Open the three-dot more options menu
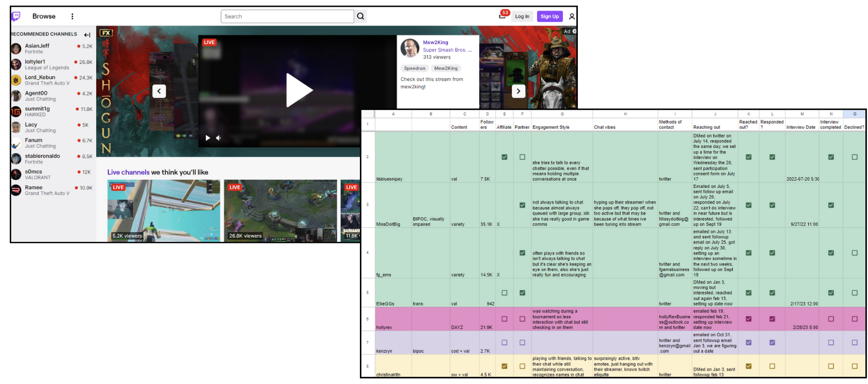Screen dimensions: 868x384 [x=72, y=17]
